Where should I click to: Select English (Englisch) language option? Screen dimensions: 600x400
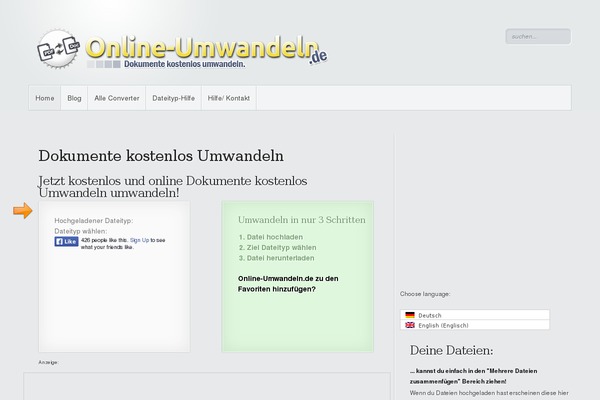click(475, 325)
